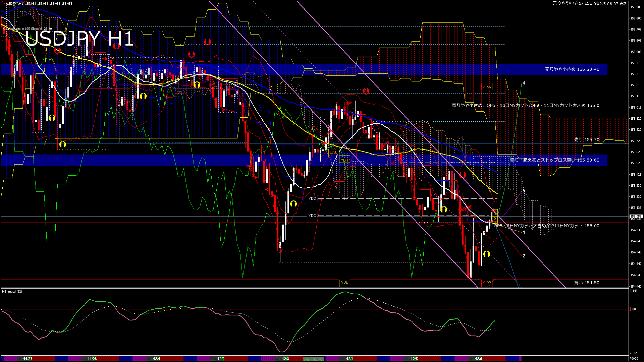
Task: Click yellow up-arrow signal below 12/6 candles
Action: (x=487, y=254)
